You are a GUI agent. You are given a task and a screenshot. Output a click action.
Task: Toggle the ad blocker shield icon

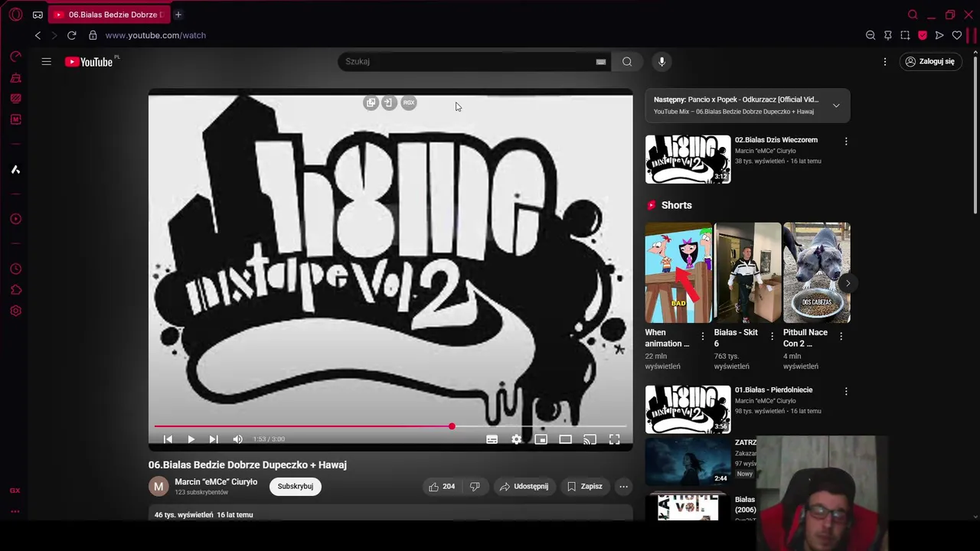pyautogui.click(x=923, y=35)
